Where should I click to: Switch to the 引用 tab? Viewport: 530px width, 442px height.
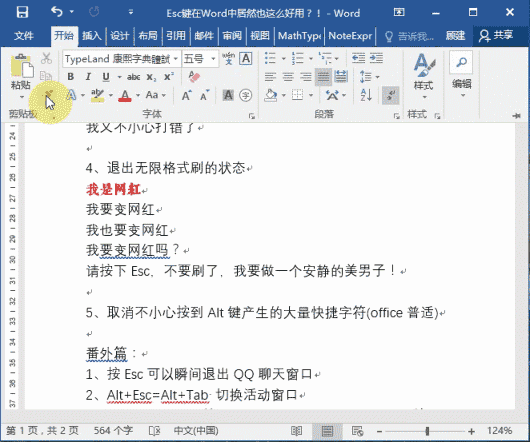pos(176,35)
